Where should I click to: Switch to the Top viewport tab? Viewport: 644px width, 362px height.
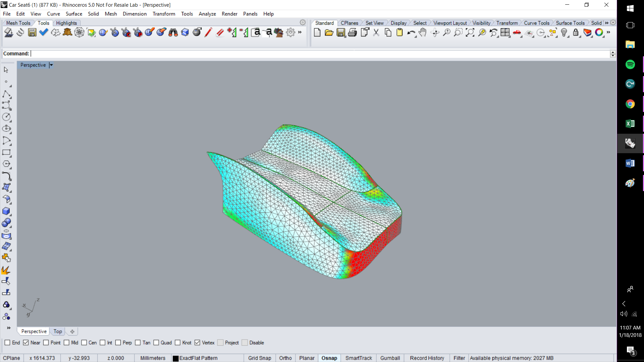pos(58,331)
